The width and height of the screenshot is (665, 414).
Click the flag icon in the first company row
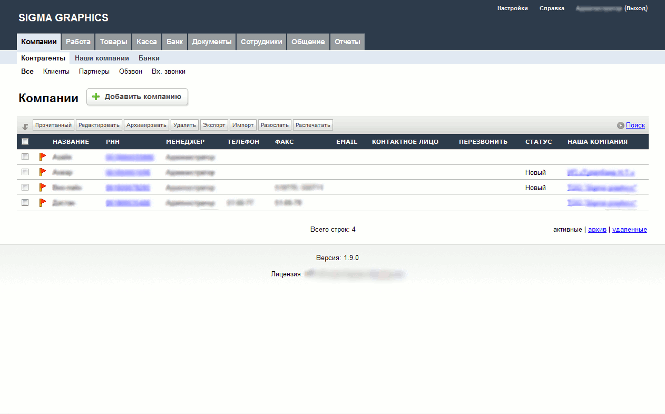(42, 157)
